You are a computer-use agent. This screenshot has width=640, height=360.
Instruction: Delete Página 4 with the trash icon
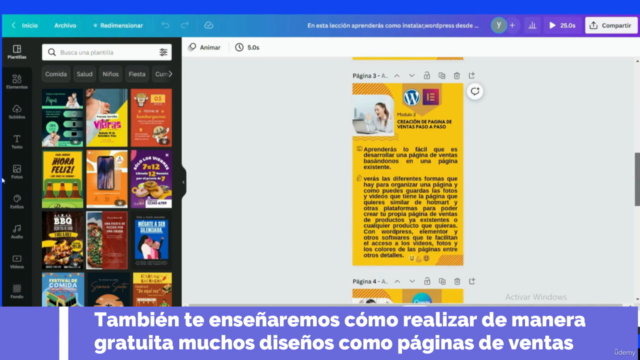pyautogui.click(x=457, y=281)
